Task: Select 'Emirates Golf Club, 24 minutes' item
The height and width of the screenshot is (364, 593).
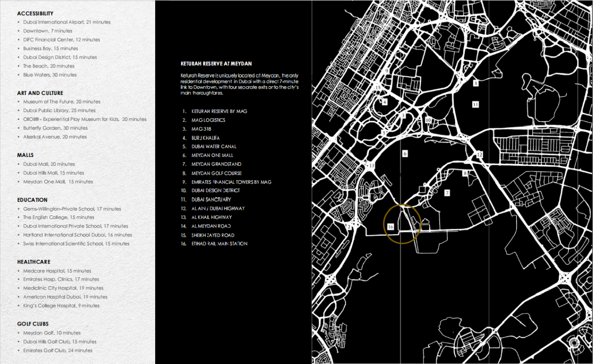Action: click(57, 351)
